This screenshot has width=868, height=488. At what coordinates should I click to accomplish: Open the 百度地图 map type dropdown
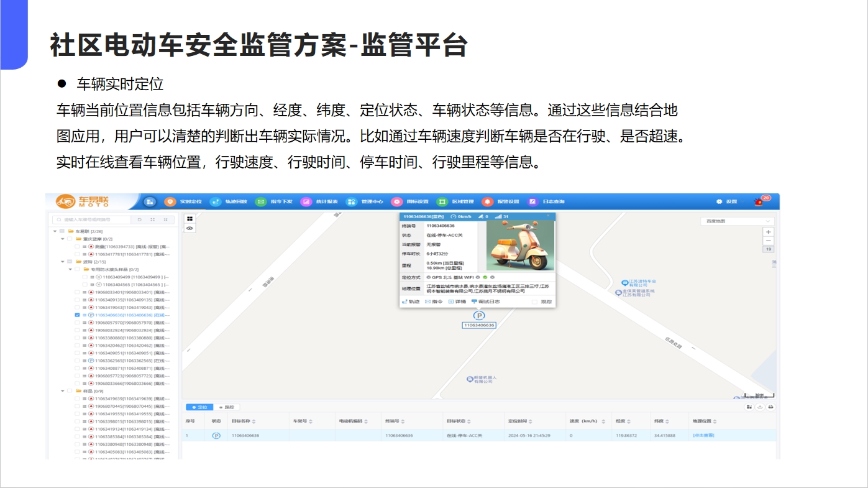tap(737, 221)
